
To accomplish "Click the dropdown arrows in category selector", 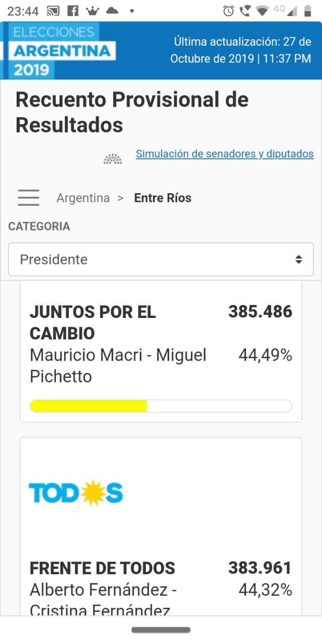I will pyautogui.click(x=298, y=260).
